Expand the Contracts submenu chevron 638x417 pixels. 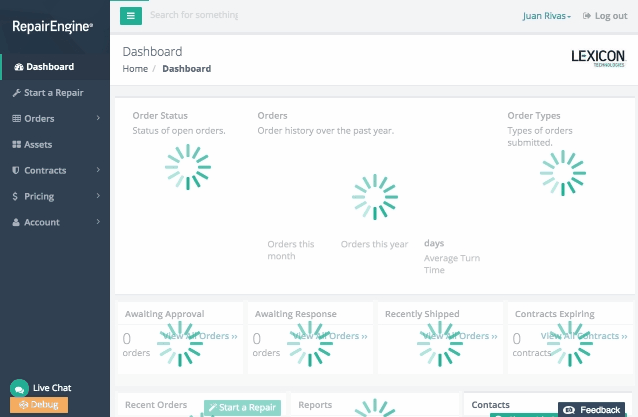point(98,171)
